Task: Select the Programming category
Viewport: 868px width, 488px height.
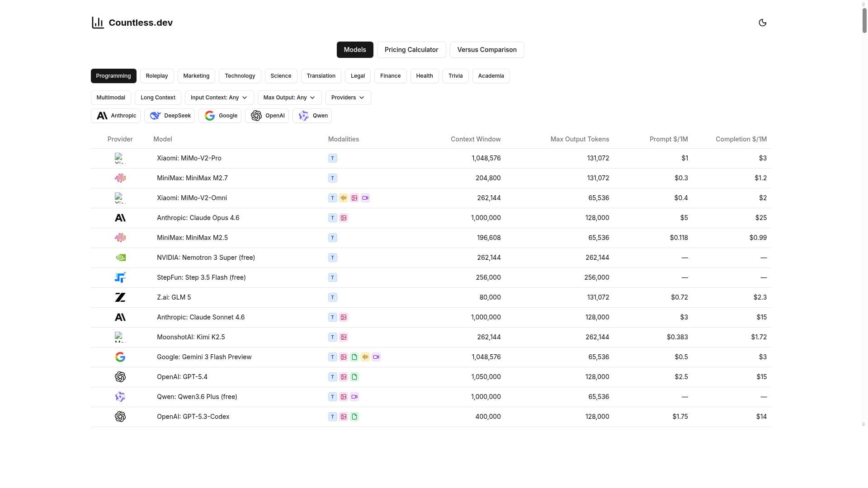Action: pos(113,76)
